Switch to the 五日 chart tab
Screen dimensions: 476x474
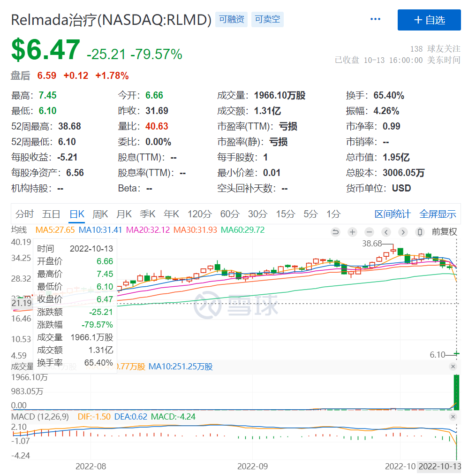(x=51, y=214)
